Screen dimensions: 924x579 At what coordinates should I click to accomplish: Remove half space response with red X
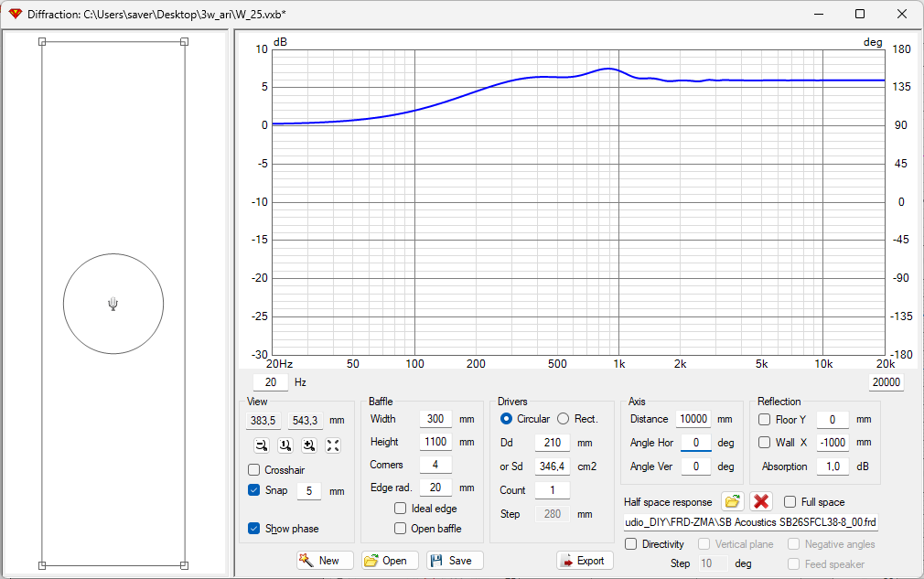761,502
